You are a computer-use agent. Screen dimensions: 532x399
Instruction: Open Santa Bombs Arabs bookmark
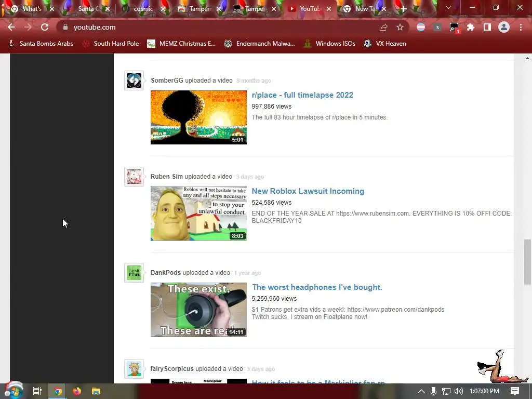click(x=41, y=44)
